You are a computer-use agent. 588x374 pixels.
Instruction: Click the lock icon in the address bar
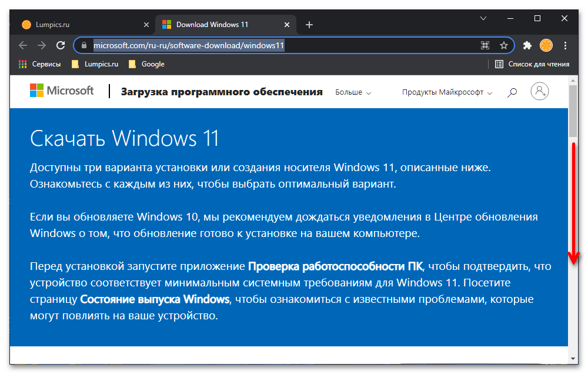pyautogui.click(x=83, y=45)
